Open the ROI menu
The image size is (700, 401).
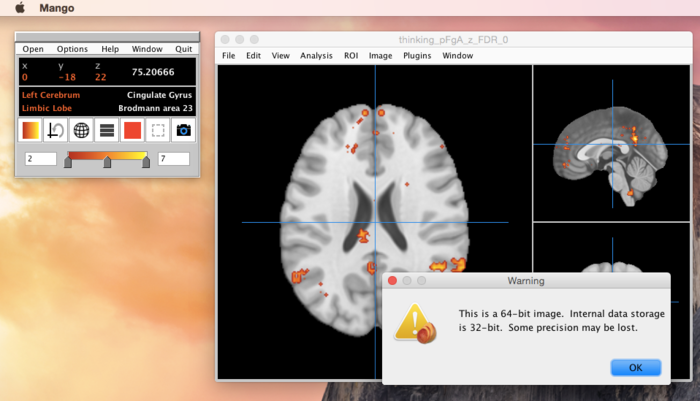[x=350, y=56]
